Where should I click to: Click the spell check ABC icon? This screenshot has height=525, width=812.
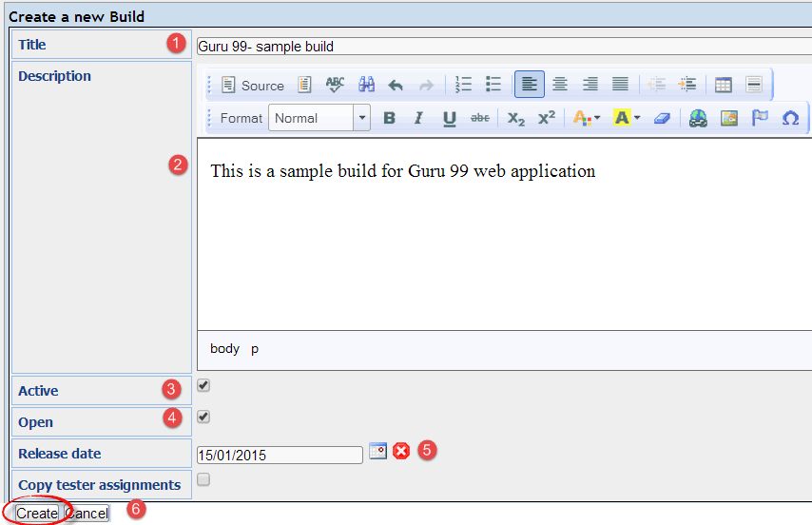pyautogui.click(x=335, y=85)
